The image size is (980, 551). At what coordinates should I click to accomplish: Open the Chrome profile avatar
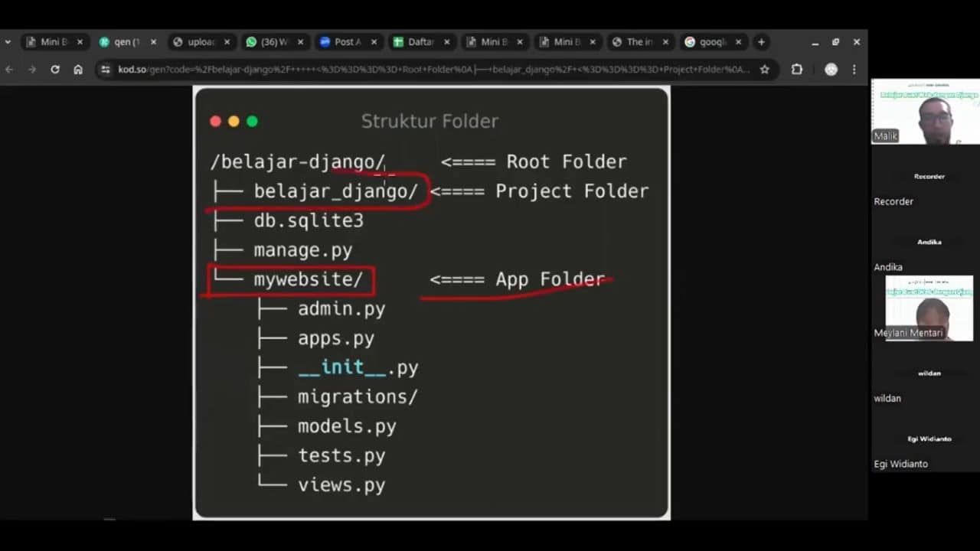[831, 70]
